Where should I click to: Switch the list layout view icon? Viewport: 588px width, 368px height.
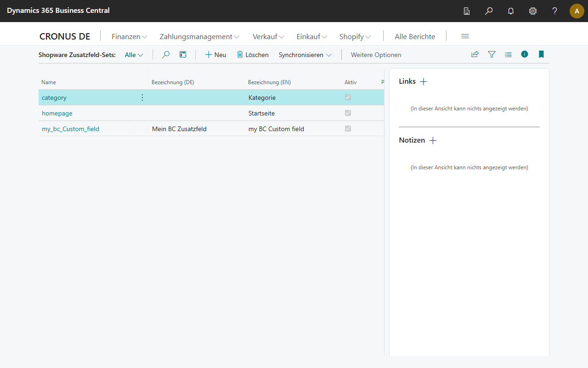[508, 54]
